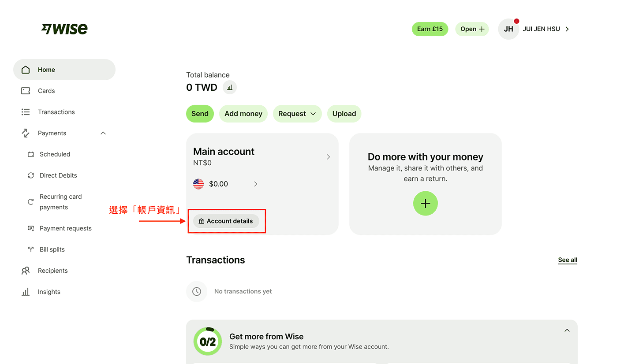
Task: Open the See all transactions link
Action: click(568, 260)
